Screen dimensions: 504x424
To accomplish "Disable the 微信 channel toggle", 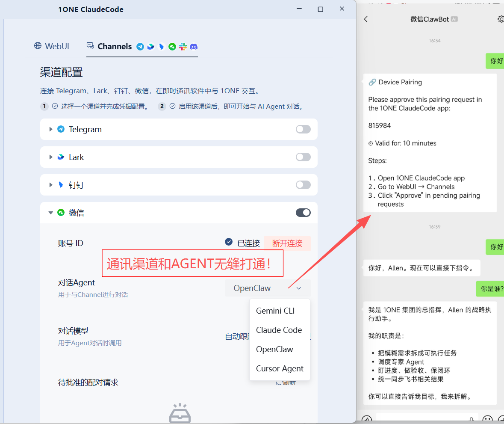I will 303,213.
